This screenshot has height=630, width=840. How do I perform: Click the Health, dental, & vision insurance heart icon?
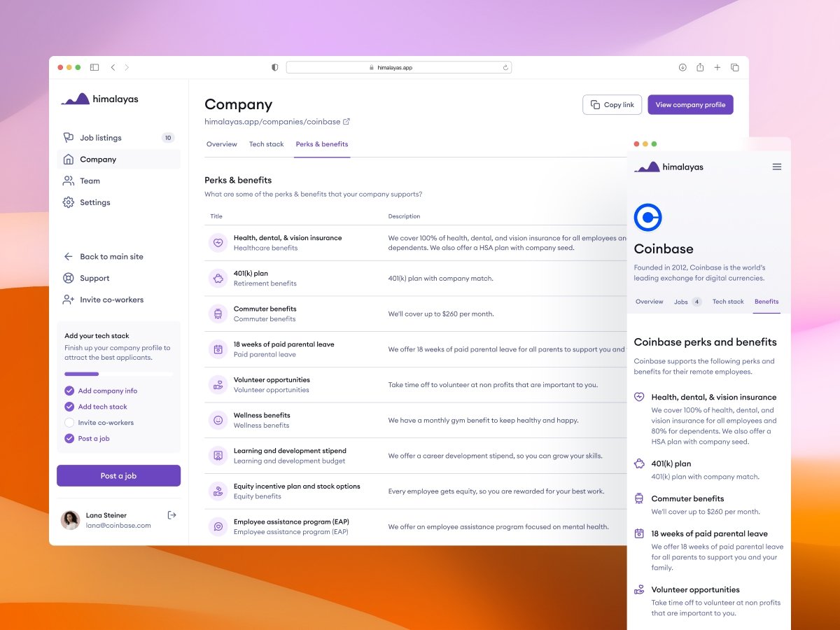[x=218, y=243]
